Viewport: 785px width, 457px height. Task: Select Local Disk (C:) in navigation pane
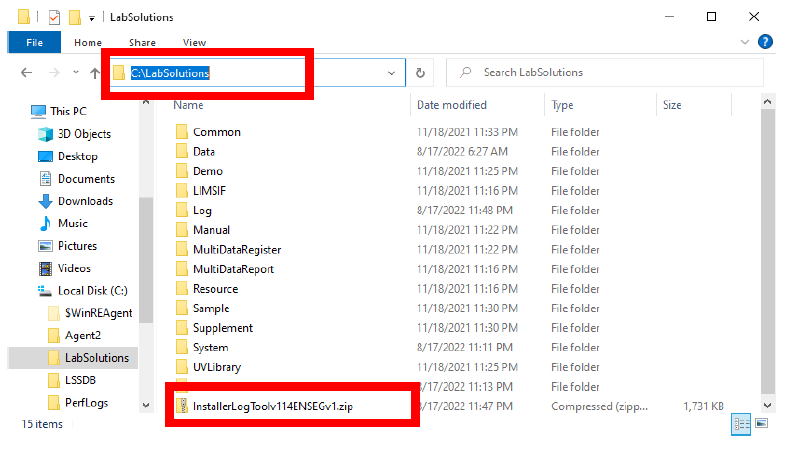coord(83,291)
